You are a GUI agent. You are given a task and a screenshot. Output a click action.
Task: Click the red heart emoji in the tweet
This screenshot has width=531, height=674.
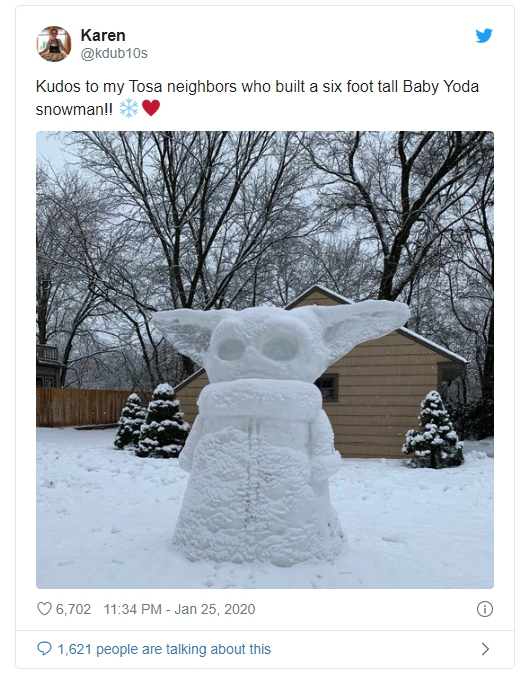pyautogui.click(x=151, y=108)
